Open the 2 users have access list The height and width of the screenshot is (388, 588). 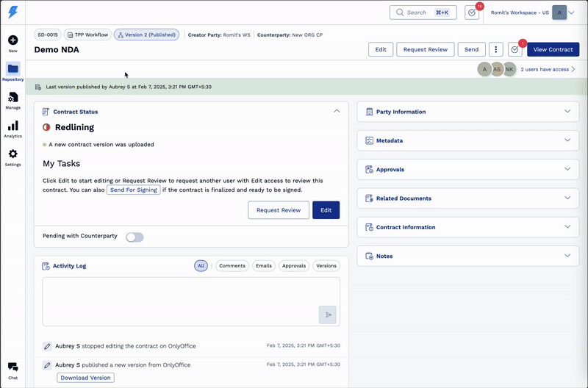pyautogui.click(x=548, y=69)
